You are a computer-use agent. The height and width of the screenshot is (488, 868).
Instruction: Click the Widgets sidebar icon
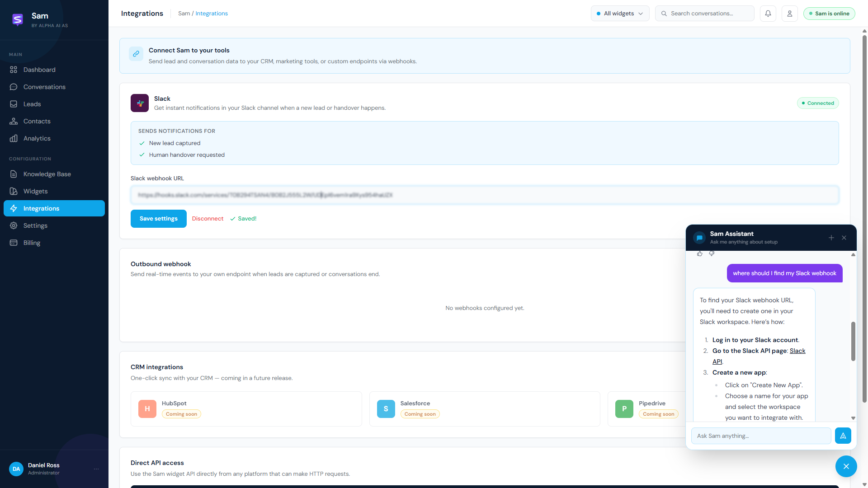click(14, 191)
